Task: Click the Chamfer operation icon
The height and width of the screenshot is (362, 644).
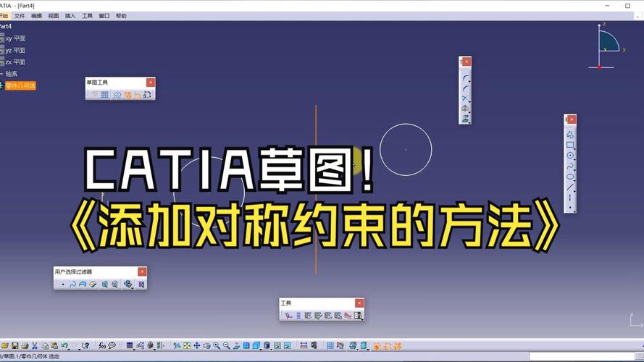Action: (x=464, y=88)
